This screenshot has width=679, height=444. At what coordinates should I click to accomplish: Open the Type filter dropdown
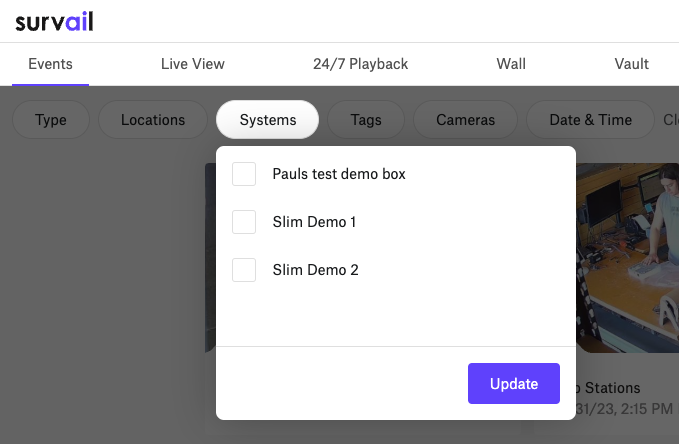pos(51,120)
